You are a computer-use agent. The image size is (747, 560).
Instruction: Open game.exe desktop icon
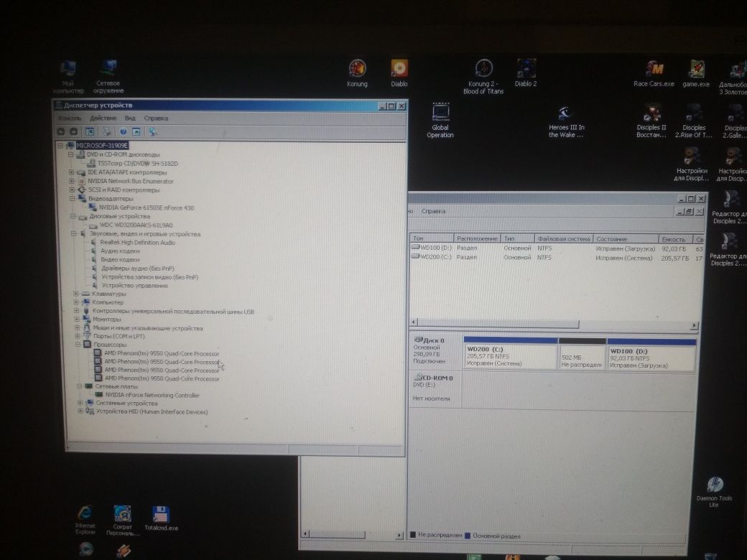tap(696, 73)
